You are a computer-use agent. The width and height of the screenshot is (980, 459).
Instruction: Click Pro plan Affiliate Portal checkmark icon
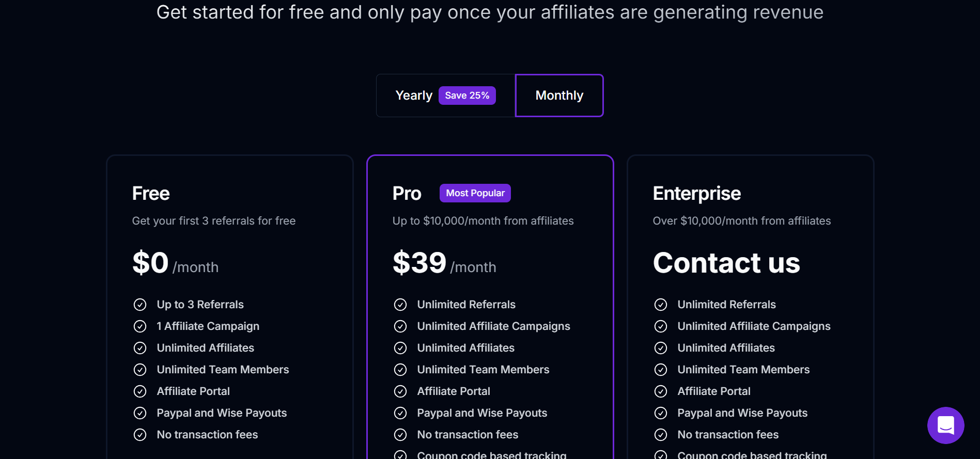[x=400, y=391]
